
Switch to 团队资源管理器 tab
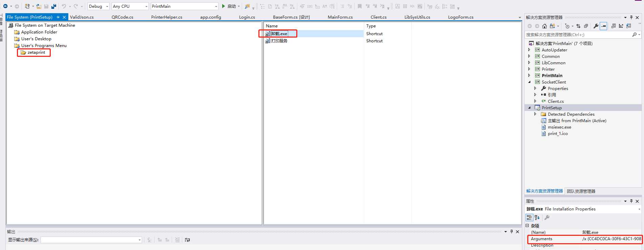(581, 191)
